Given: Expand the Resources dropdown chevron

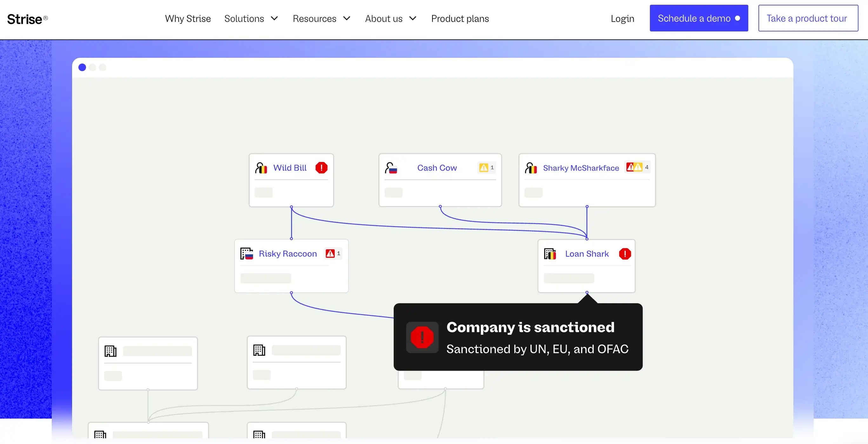Looking at the screenshot, I should click(347, 18).
